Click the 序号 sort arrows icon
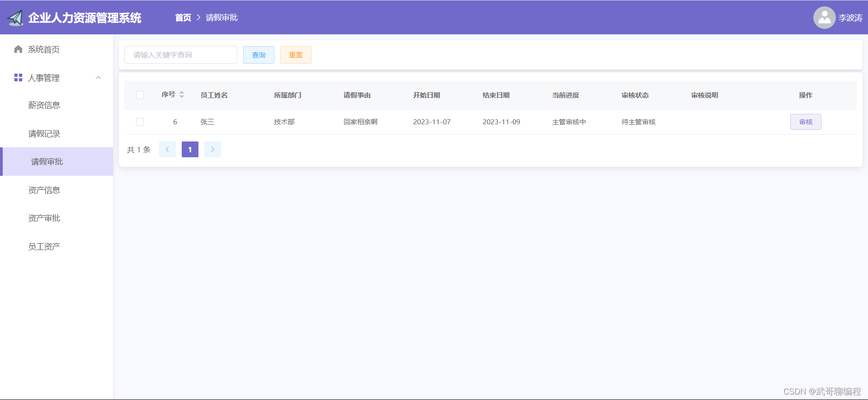This screenshot has width=868, height=400. coord(182,95)
